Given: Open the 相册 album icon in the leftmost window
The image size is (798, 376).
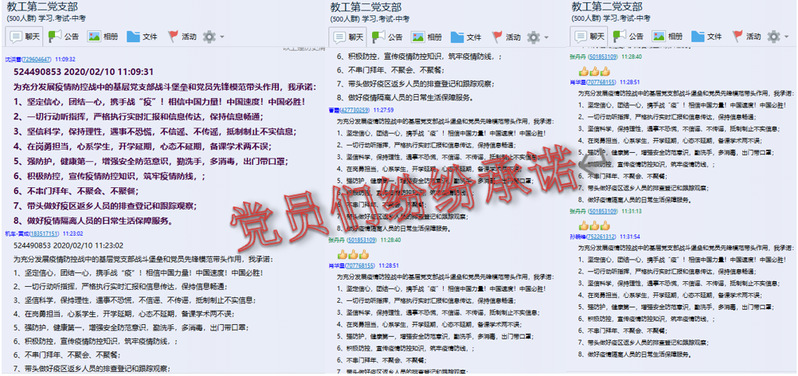Looking at the screenshot, I should [x=94, y=37].
